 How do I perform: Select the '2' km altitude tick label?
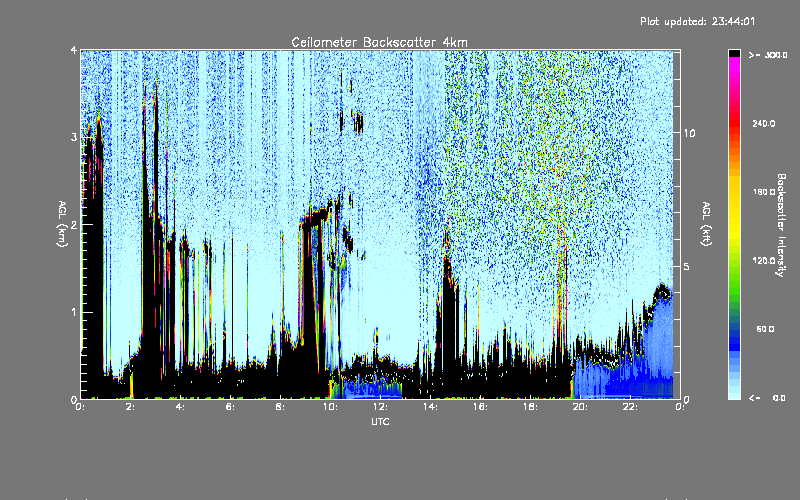pos(74,224)
